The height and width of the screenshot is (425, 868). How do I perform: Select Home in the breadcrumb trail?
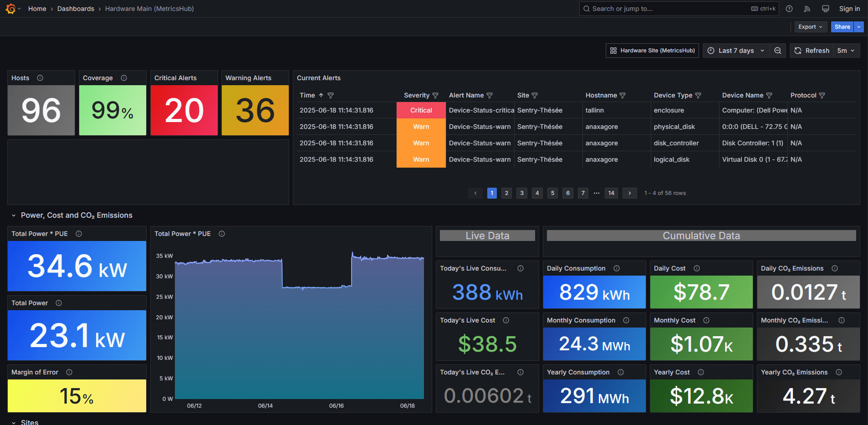37,8
